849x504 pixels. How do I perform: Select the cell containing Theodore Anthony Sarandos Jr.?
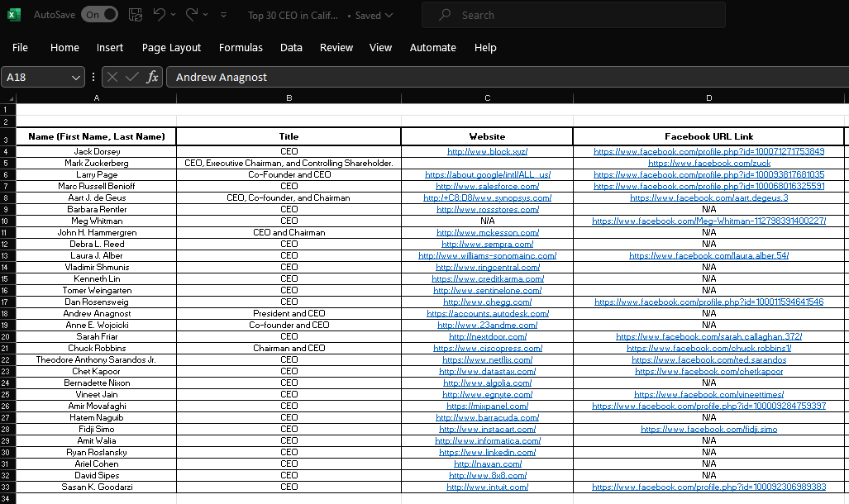(x=97, y=359)
